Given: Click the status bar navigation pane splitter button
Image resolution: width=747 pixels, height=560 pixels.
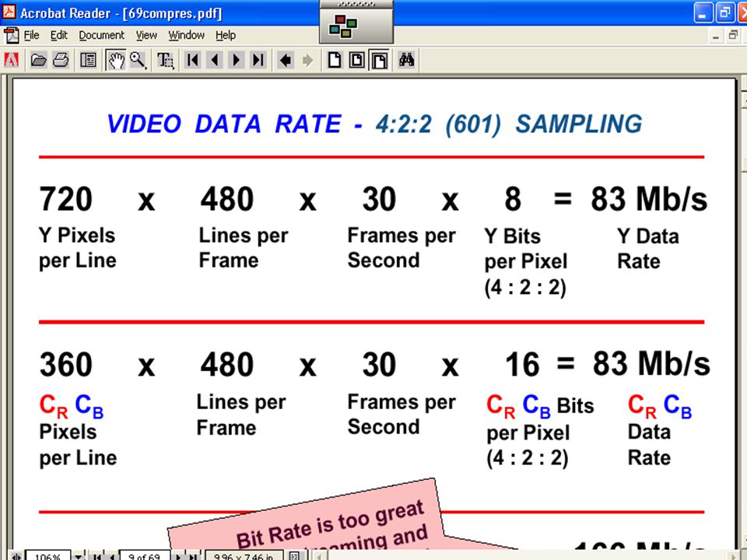Looking at the screenshot, I should pos(16,556).
